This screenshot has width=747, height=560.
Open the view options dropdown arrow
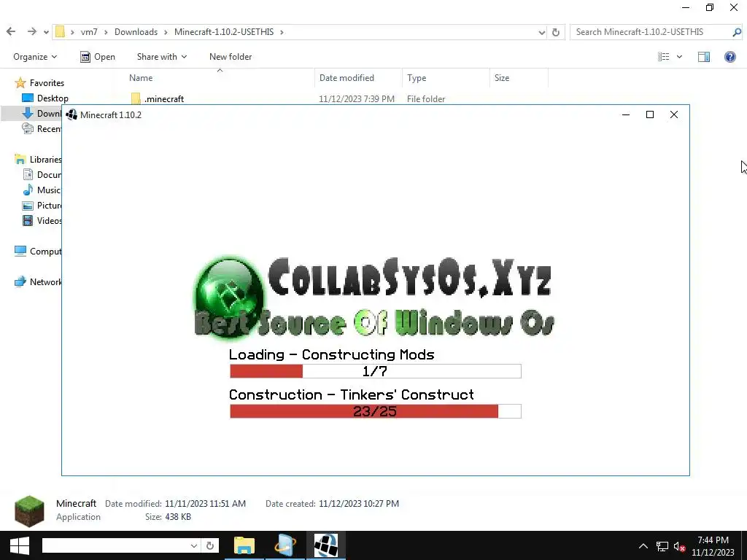pos(679,57)
